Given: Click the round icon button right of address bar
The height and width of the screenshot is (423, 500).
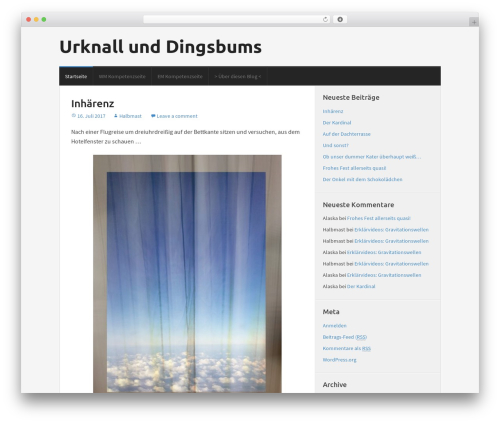Looking at the screenshot, I should pyautogui.click(x=340, y=19).
